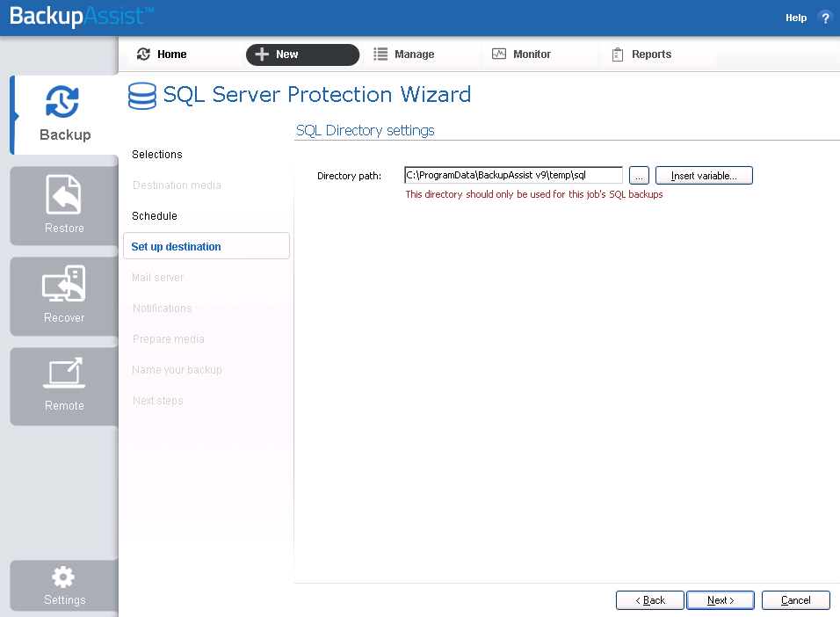Click the Insert variable... button
Screen dimensions: 840x617
point(704,175)
